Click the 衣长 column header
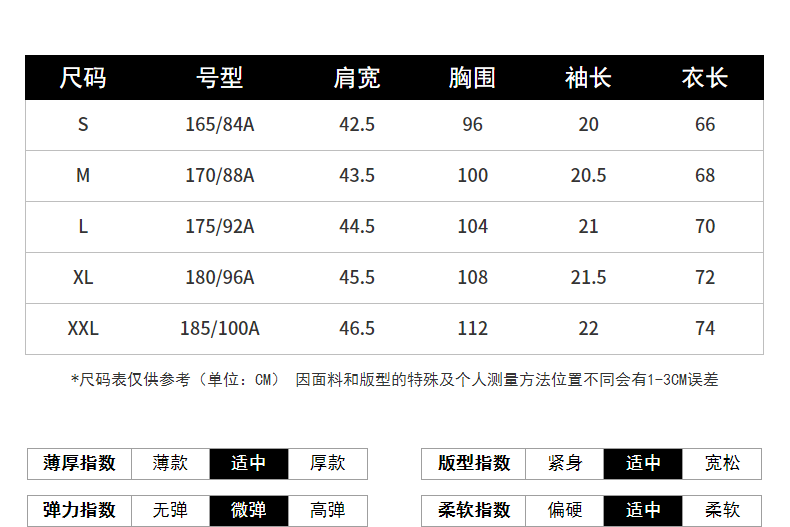The width and height of the screenshot is (790, 527). click(705, 78)
